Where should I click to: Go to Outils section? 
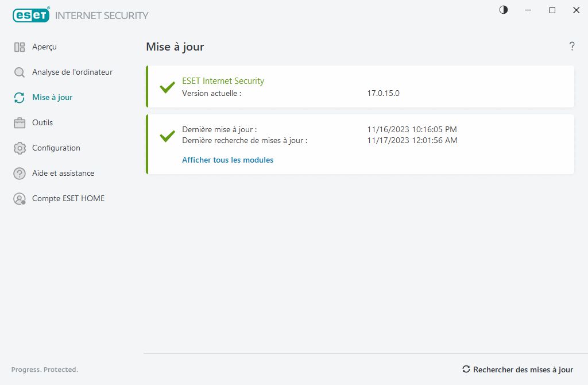[x=42, y=123]
